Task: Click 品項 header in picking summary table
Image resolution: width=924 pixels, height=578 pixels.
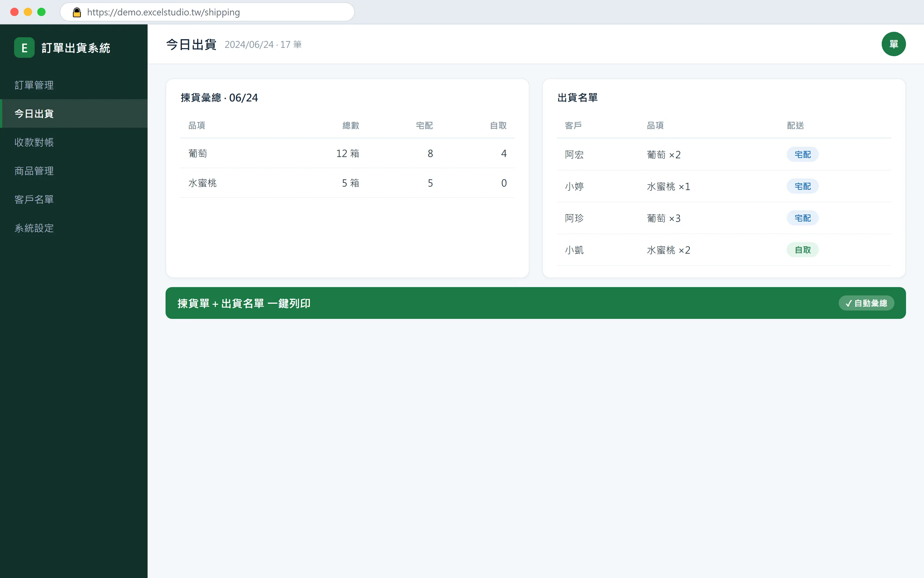Action: 197,125
